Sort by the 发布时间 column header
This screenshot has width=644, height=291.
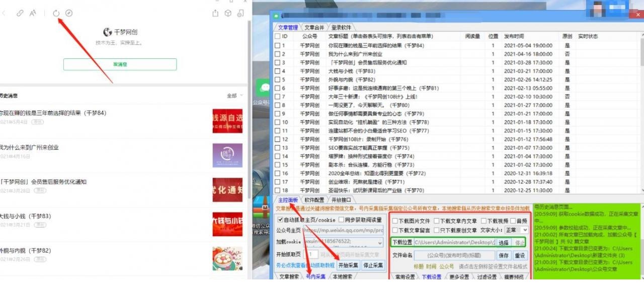(514, 36)
